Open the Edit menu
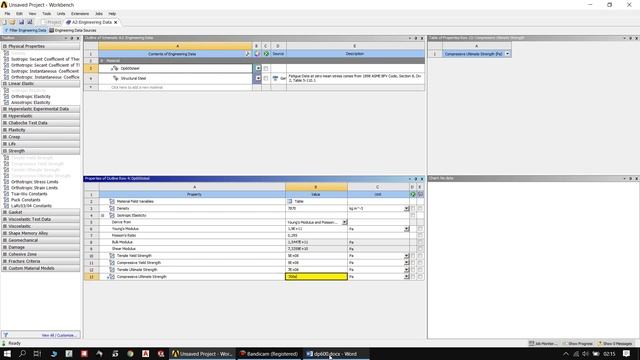 click(19, 13)
